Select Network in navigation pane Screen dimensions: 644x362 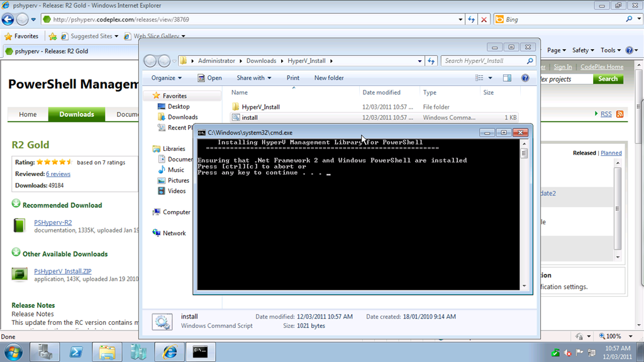(x=174, y=233)
